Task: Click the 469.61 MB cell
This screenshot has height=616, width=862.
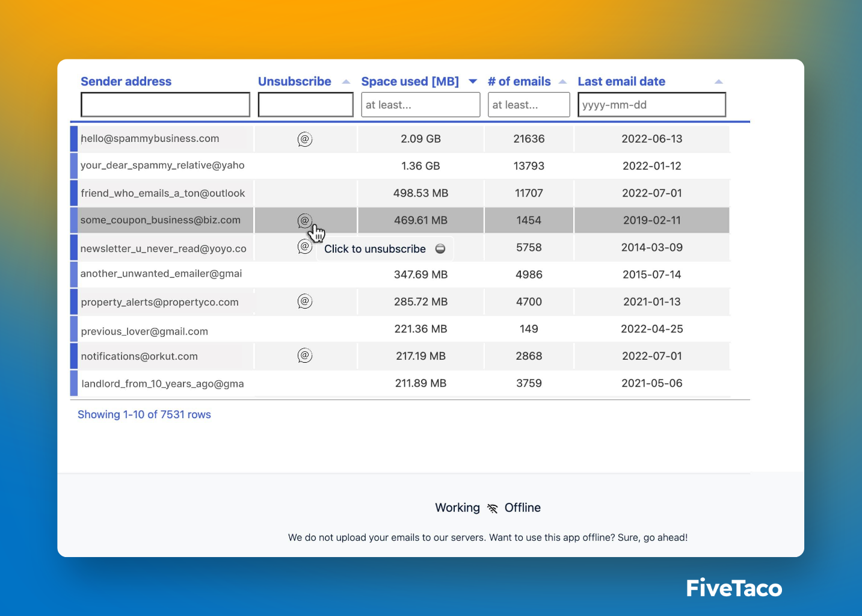Action: coord(420,220)
